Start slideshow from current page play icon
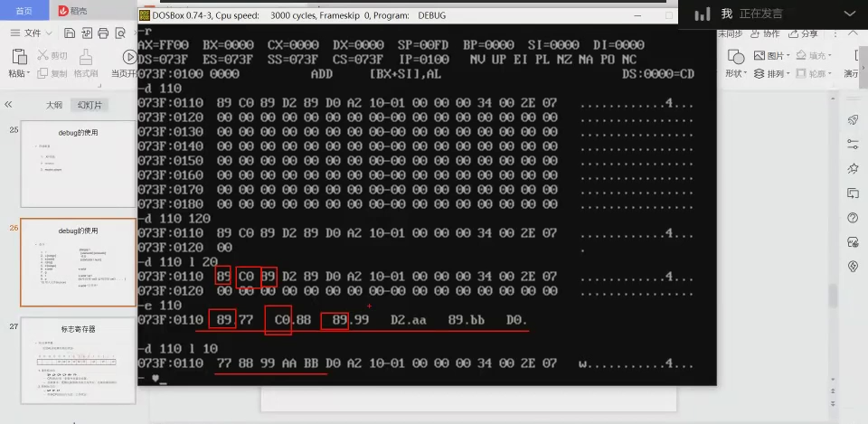868x424 pixels. [x=130, y=56]
